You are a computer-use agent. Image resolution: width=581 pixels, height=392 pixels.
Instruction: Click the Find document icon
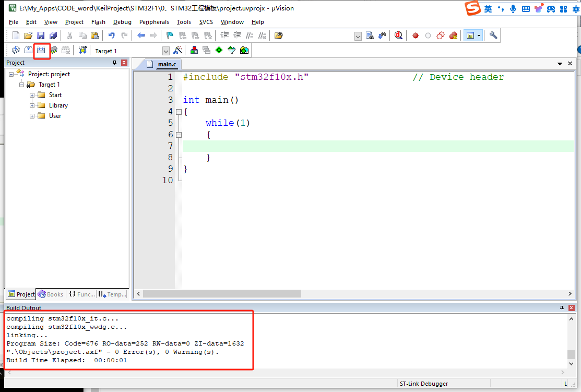[x=370, y=35]
